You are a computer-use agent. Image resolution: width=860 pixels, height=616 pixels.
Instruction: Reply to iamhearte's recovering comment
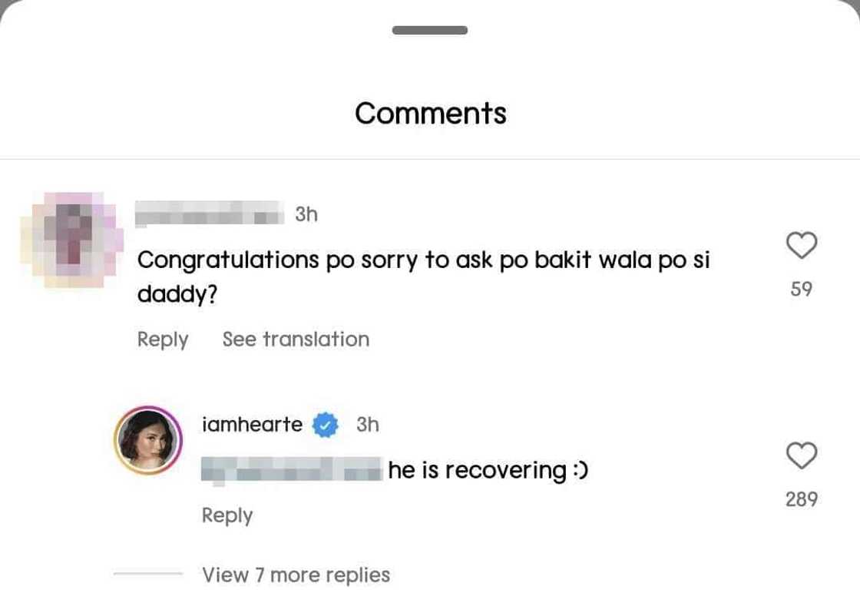tap(227, 515)
